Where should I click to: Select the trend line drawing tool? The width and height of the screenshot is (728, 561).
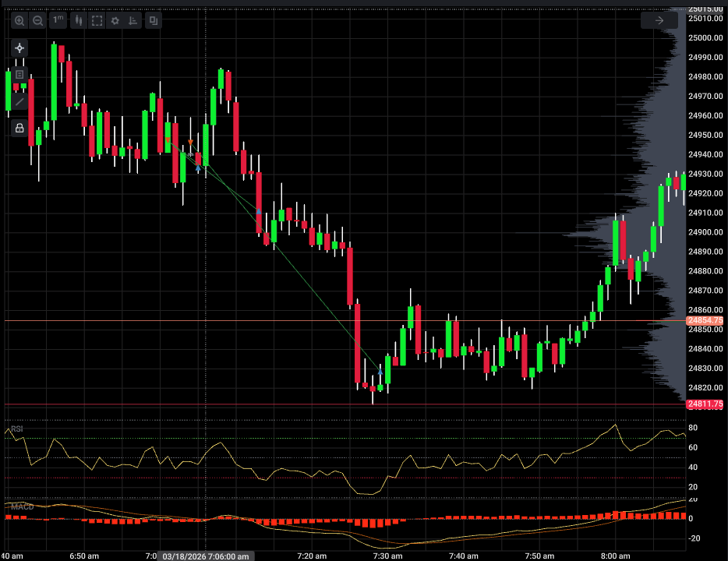19,101
